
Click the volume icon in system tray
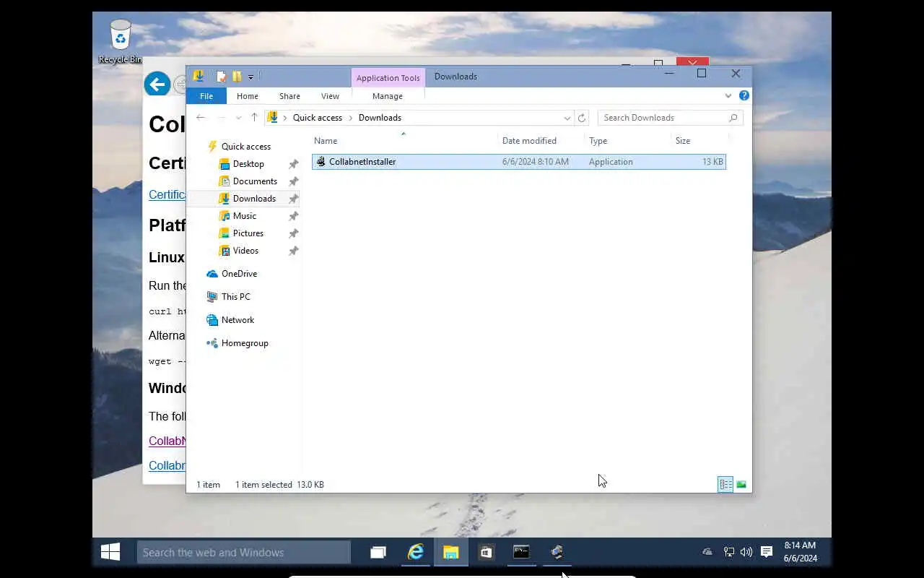pos(746,552)
